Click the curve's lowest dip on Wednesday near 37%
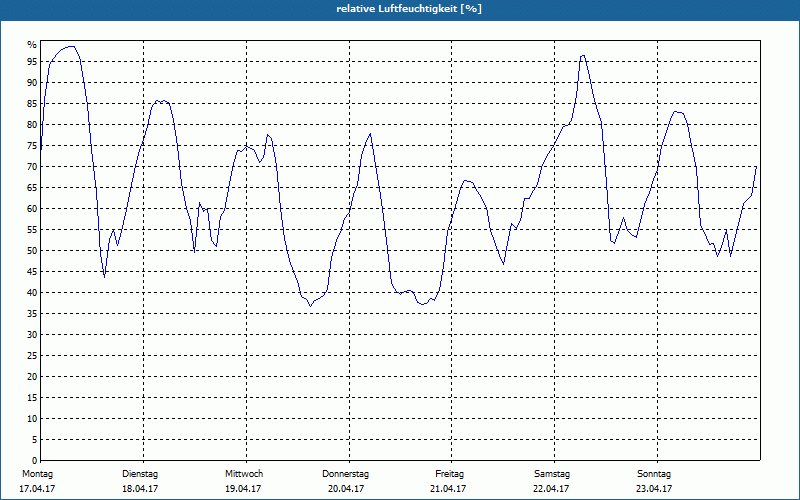This screenshot has width=800, height=500. [x=310, y=306]
